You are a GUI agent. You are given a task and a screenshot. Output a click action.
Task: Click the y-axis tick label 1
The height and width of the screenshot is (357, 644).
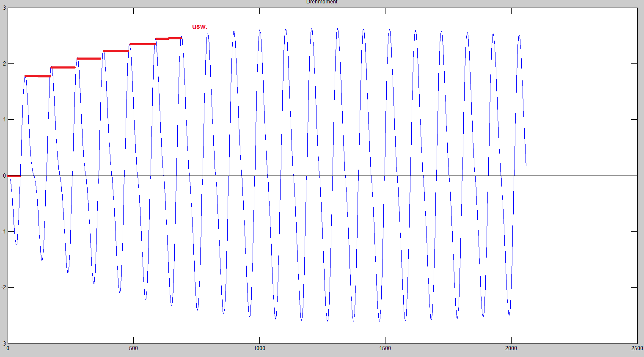pos(4,120)
